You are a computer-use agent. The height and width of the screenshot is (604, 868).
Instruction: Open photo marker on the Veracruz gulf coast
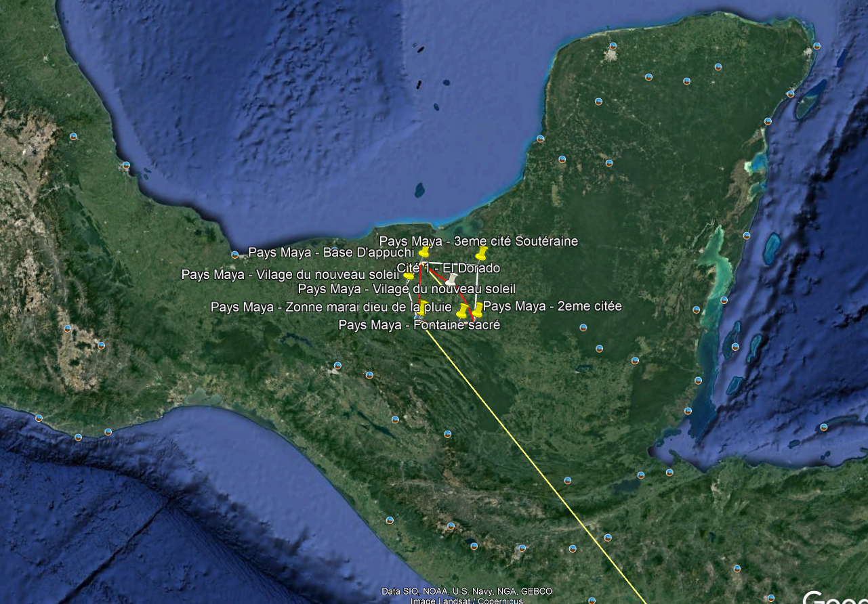click(x=126, y=165)
